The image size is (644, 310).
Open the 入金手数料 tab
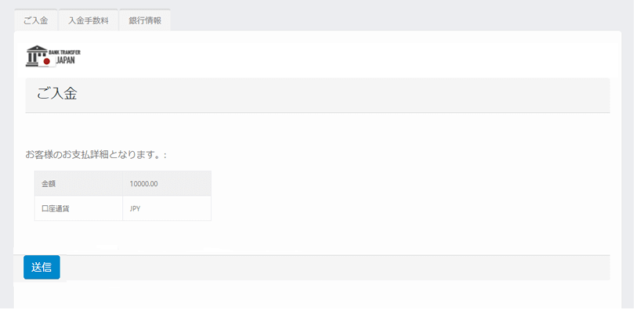coord(89,20)
